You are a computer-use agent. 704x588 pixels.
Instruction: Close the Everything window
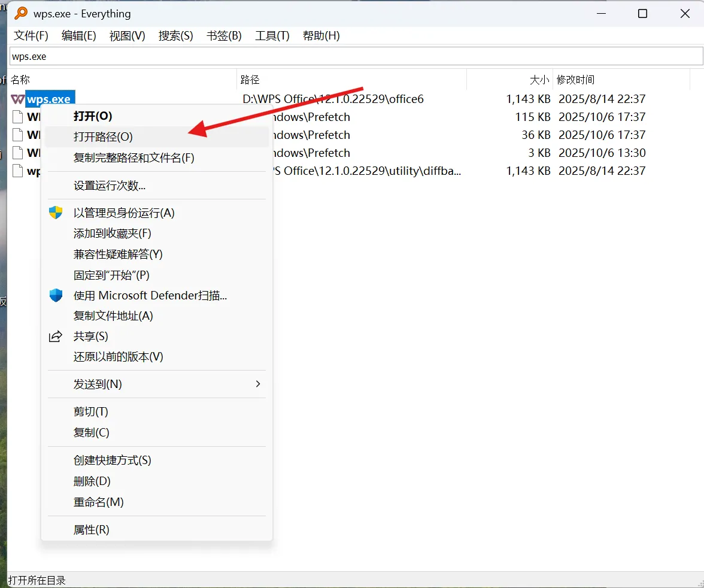[685, 14]
